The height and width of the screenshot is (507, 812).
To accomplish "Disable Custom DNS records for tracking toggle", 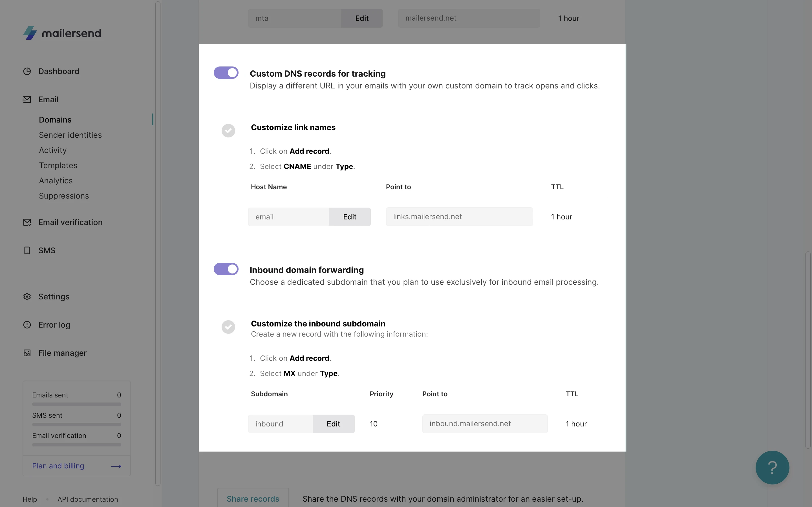I will click(x=226, y=73).
